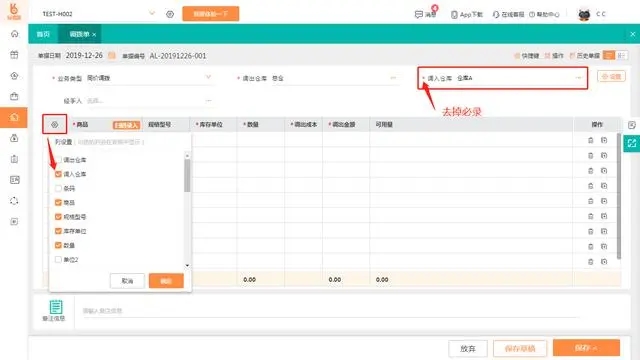Switch to the 首页 tab

pyautogui.click(x=43, y=34)
